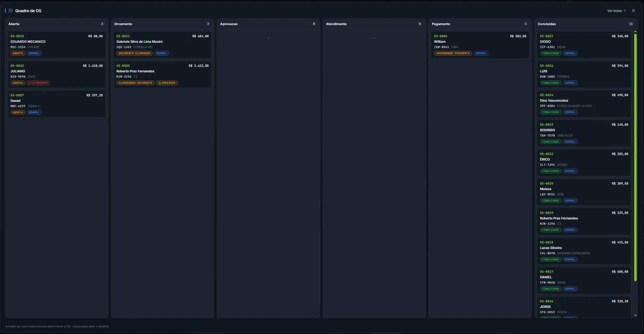Click the TIGGO 2 vehicle text
644x334 pixels.
click(33, 106)
